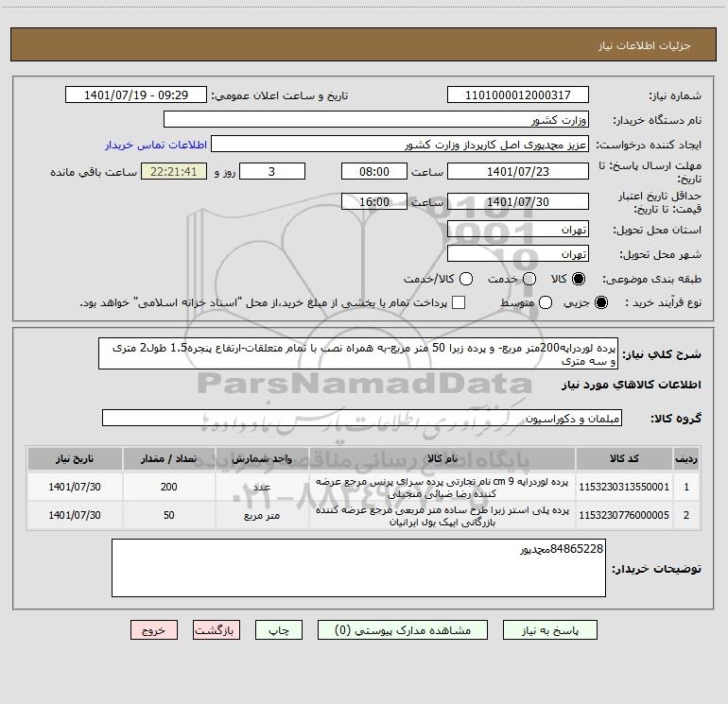Click the مشاهده مدارک پیوستی (0) button
This screenshot has height=704, width=728.
(403, 630)
